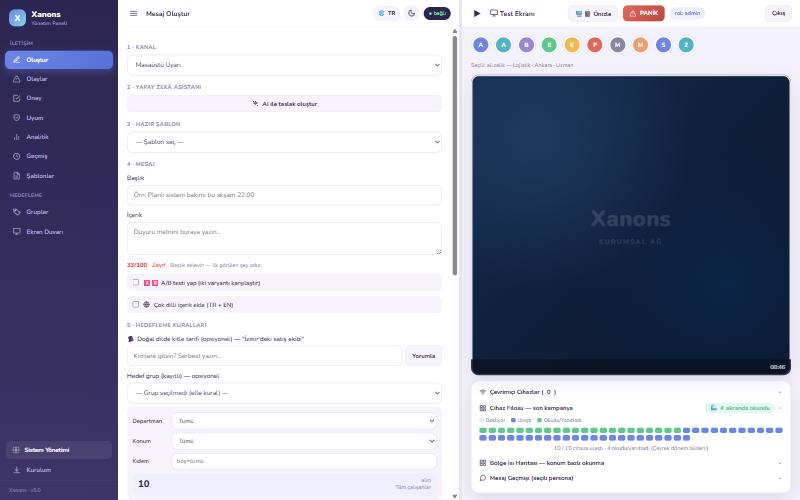Click the monitor icon of Test Ekranı
Screen dimensions: 800x500
tap(493, 13)
